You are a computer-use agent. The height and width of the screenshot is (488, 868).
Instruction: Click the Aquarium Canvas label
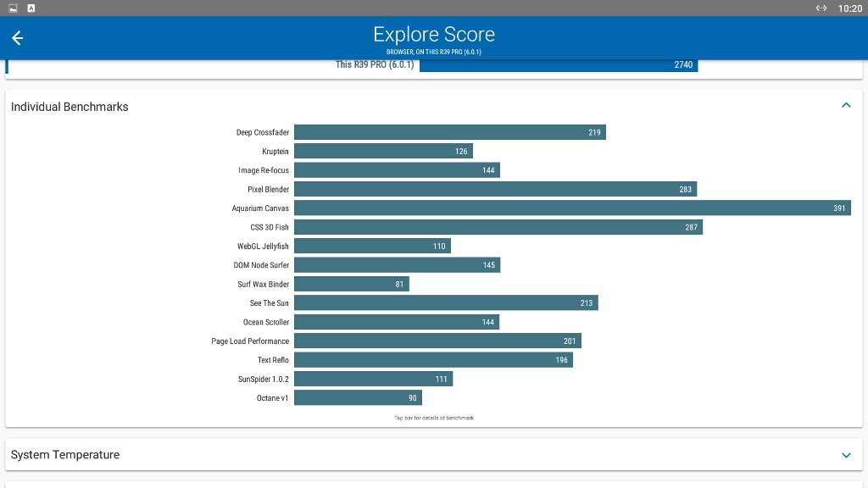point(260,208)
